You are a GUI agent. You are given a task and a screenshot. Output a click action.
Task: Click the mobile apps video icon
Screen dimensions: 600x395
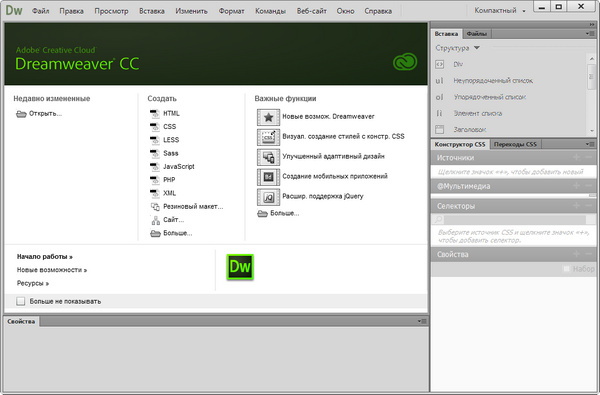coord(268,176)
